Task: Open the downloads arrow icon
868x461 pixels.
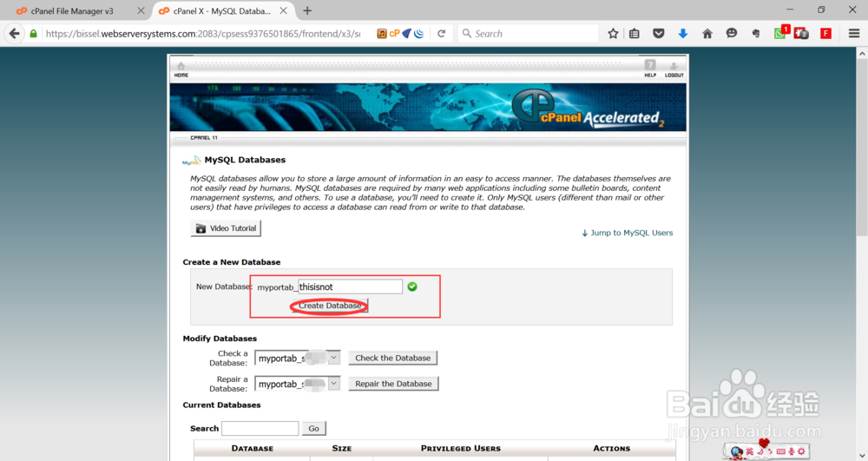Action: coord(682,34)
